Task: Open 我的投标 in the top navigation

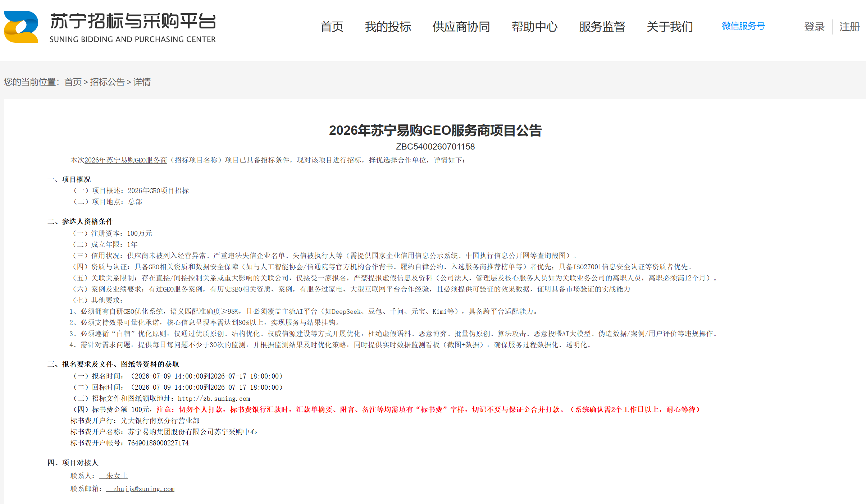Action: coord(388,27)
